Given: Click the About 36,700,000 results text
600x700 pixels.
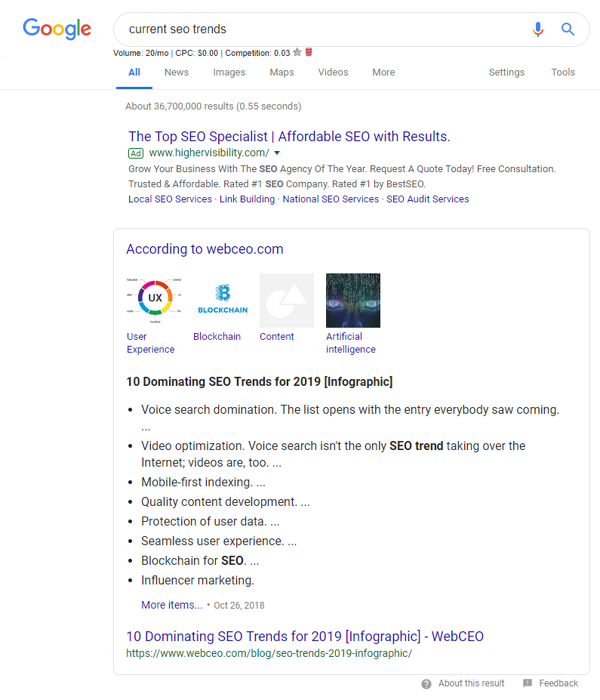Looking at the screenshot, I should (x=214, y=106).
